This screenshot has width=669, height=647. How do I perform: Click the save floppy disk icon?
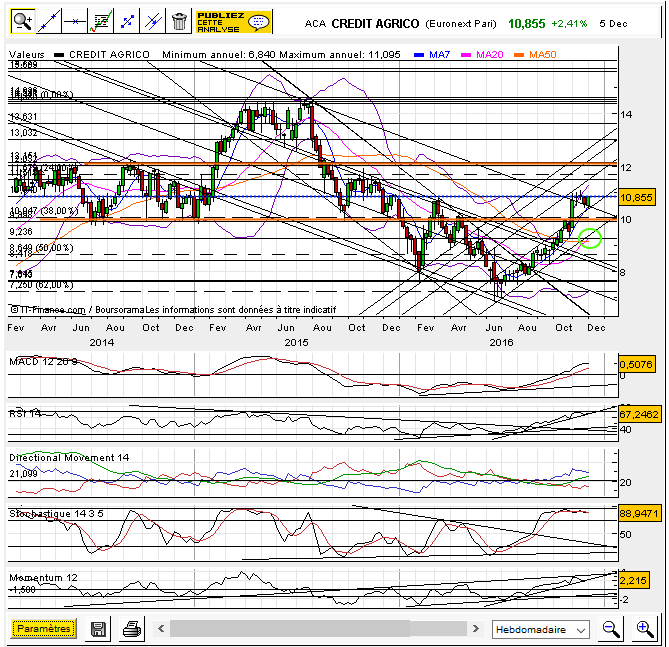pyautogui.click(x=99, y=629)
